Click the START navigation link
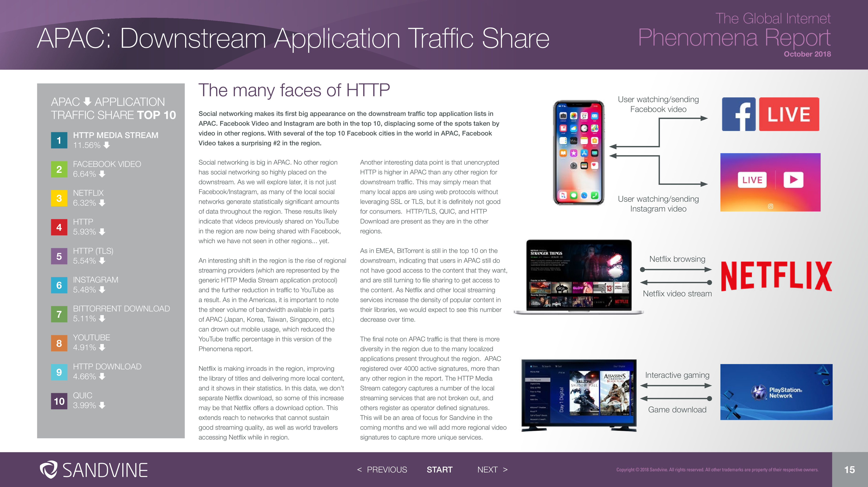This screenshot has width=868, height=487. 439,470
